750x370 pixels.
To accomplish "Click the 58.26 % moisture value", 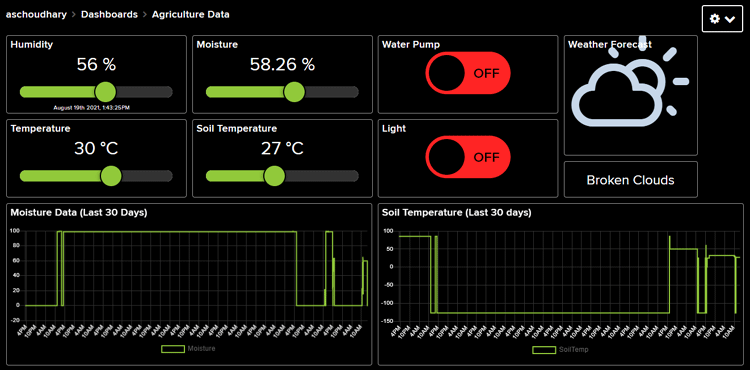I will click(x=282, y=64).
